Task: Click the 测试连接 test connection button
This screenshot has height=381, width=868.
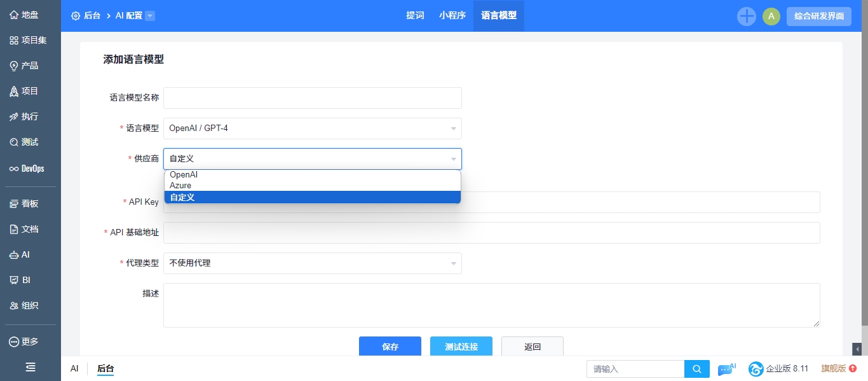Action: (x=461, y=347)
